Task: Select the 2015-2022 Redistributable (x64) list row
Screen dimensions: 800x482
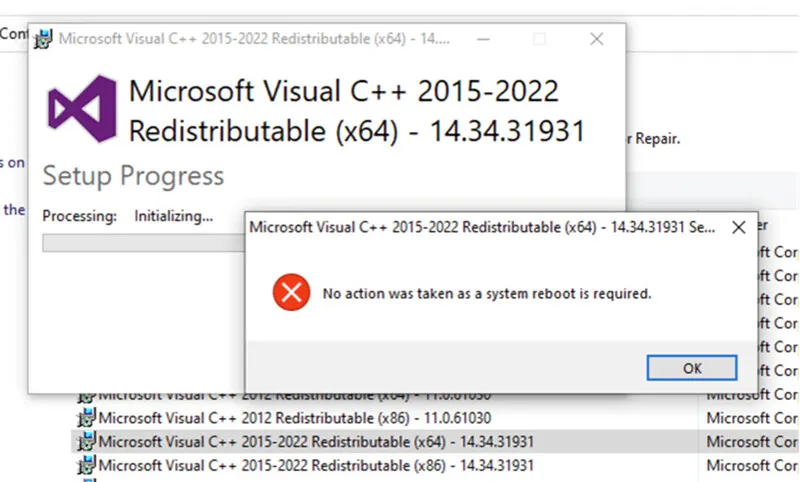Action: point(316,442)
